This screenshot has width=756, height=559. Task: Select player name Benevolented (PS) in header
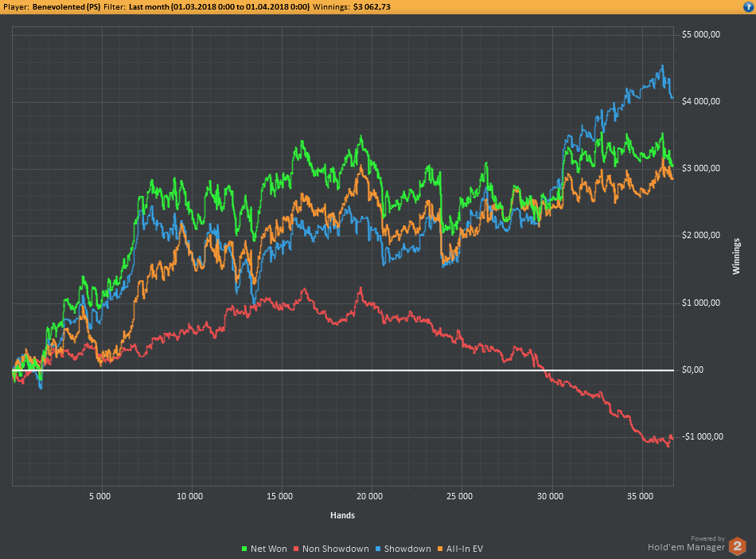point(66,6)
